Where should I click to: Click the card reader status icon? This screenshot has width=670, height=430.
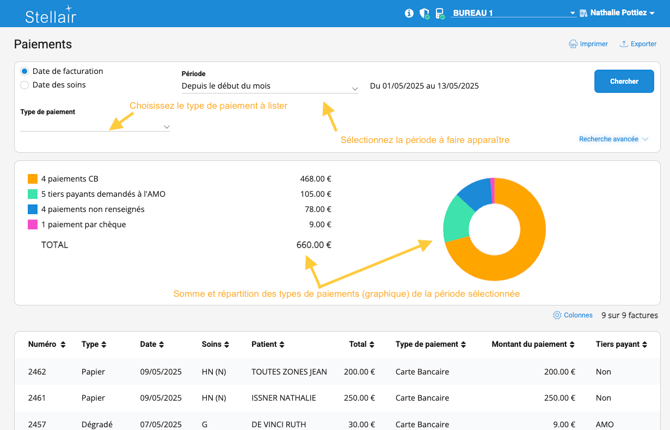[x=439, y=14]
